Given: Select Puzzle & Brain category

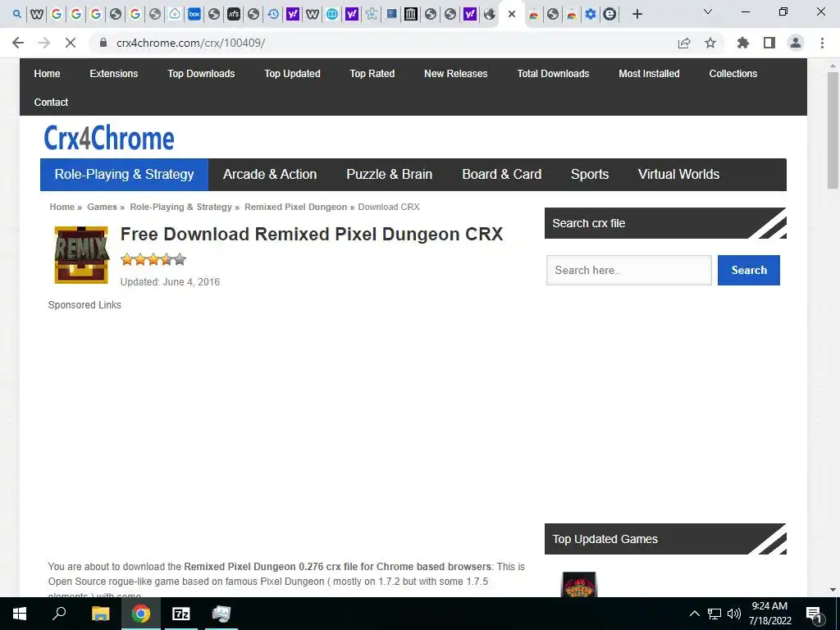Looking at the screenshot, I should coord(389,174).
